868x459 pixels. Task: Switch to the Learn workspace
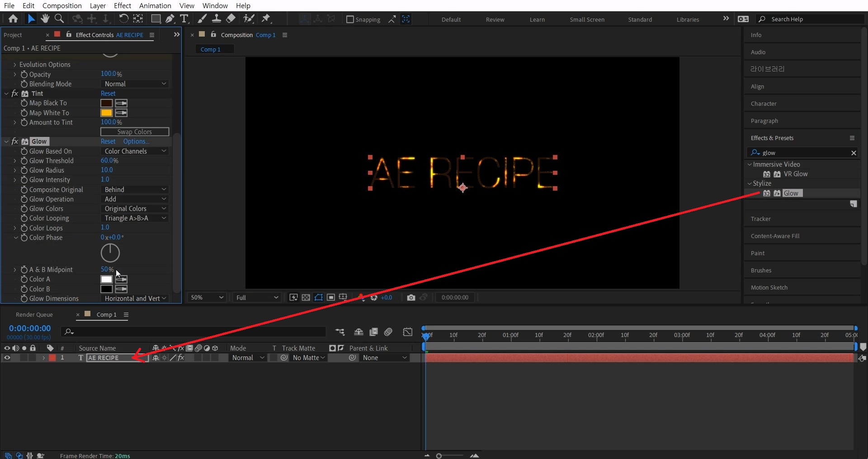pos(537,19)
